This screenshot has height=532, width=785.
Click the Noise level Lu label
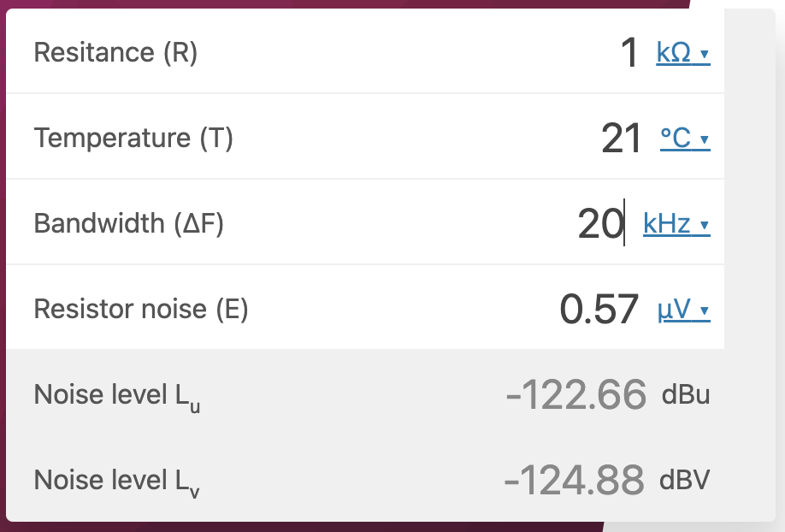point(116,396)
